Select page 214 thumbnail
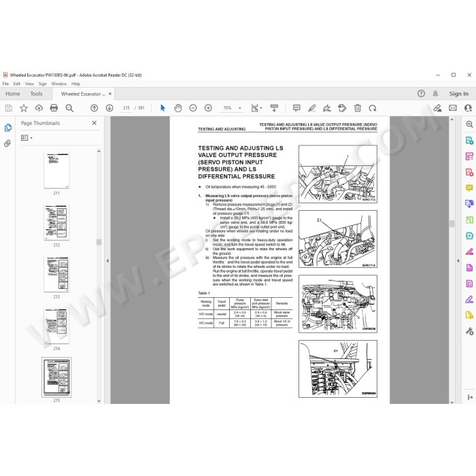476x476 pixels. coord(56,326)
